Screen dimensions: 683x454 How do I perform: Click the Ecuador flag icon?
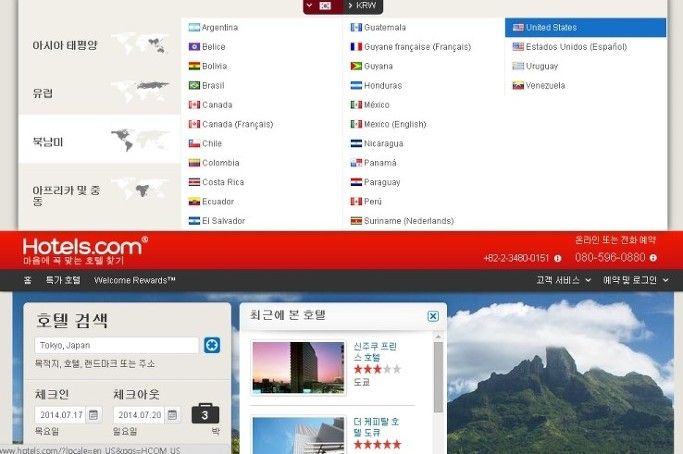(x=194, y=201)
